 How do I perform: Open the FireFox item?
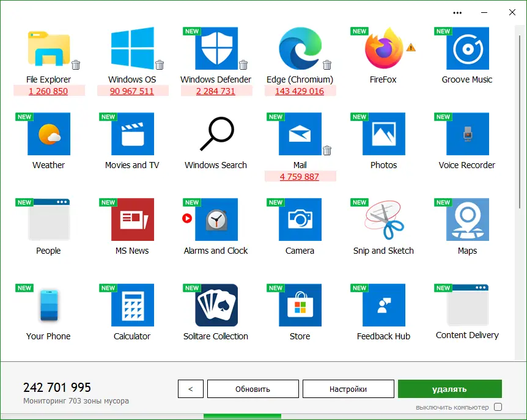pyautogui.click(x=384, y=48)
